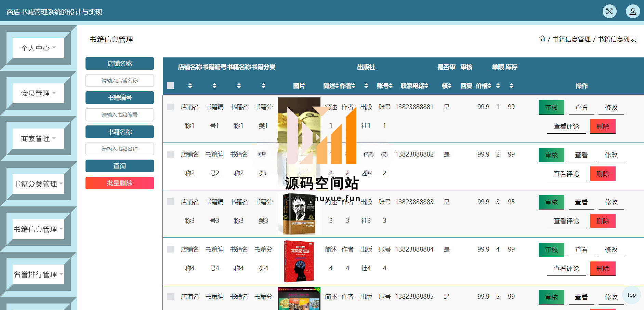Click 审核 for row 13823888883
This screenshot has height=310, width=644.
click(x=551, y=202)
